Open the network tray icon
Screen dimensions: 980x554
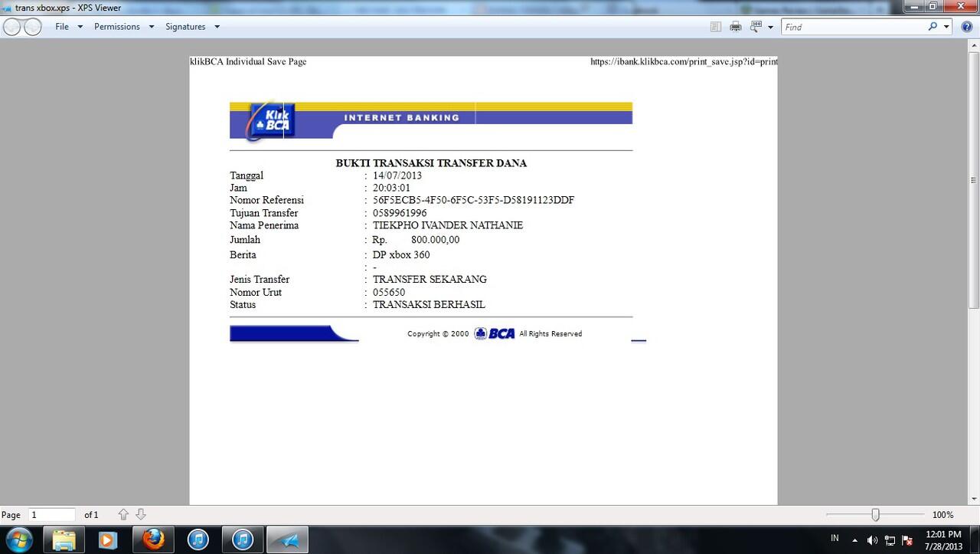coord(890,540)
